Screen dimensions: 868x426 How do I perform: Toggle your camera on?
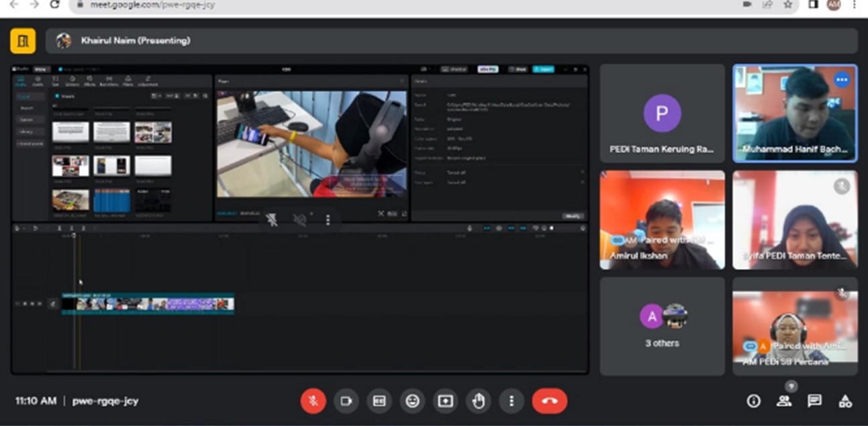[346, 401]
